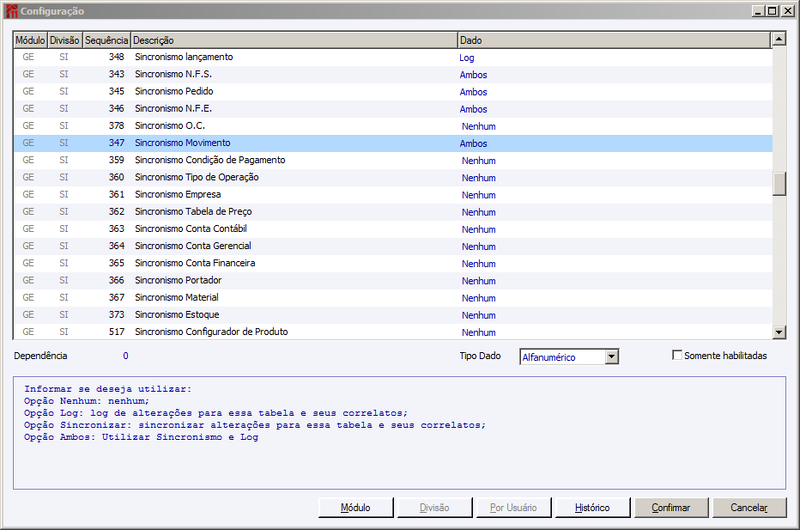Viewport: 800px width, 530px height.
Task: Select the Sincronismo O.C. row
Action: 393,126
